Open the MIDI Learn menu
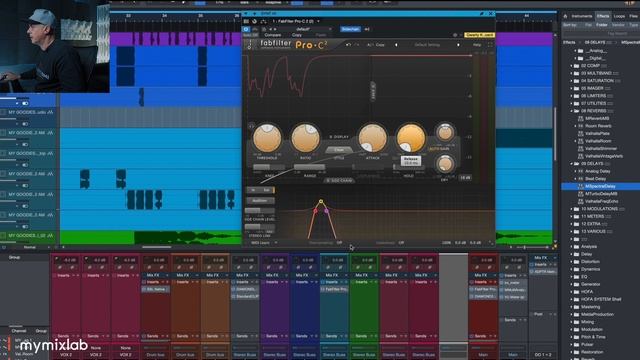Screen dimensions: 640x360 263,243
